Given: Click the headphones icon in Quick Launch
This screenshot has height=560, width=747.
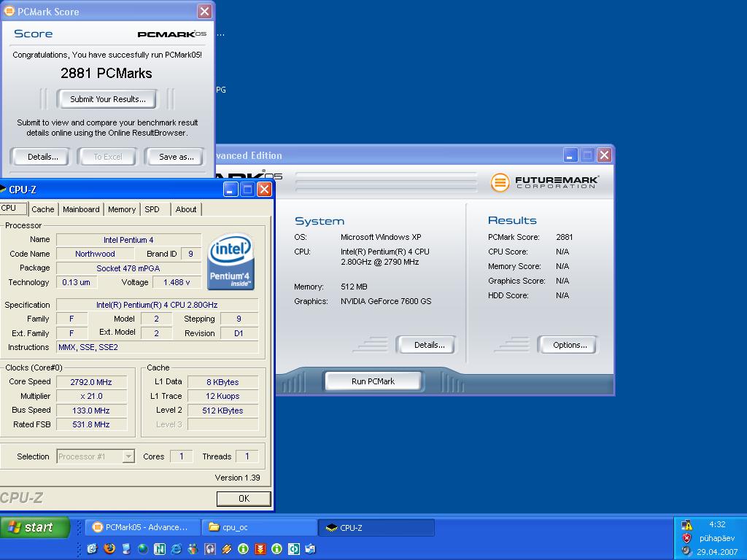Looking at the screenshot, I should tap(209, 548).
